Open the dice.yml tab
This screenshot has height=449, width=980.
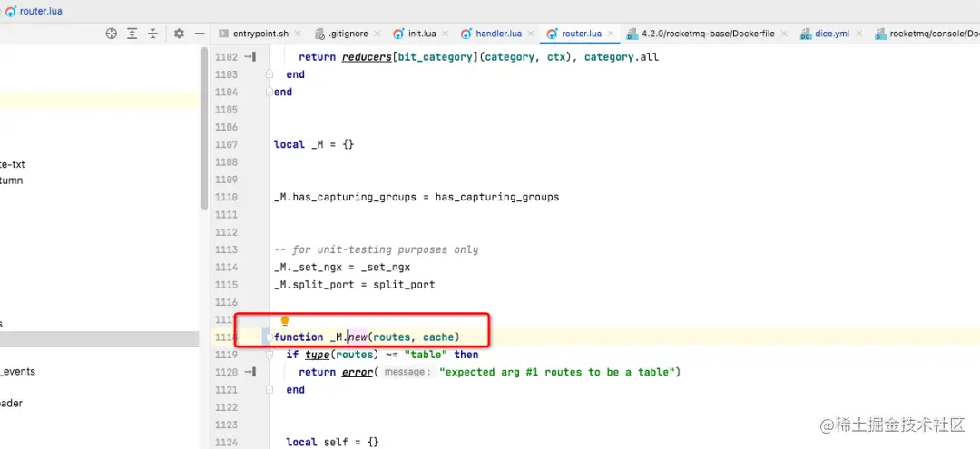point(832,34)
